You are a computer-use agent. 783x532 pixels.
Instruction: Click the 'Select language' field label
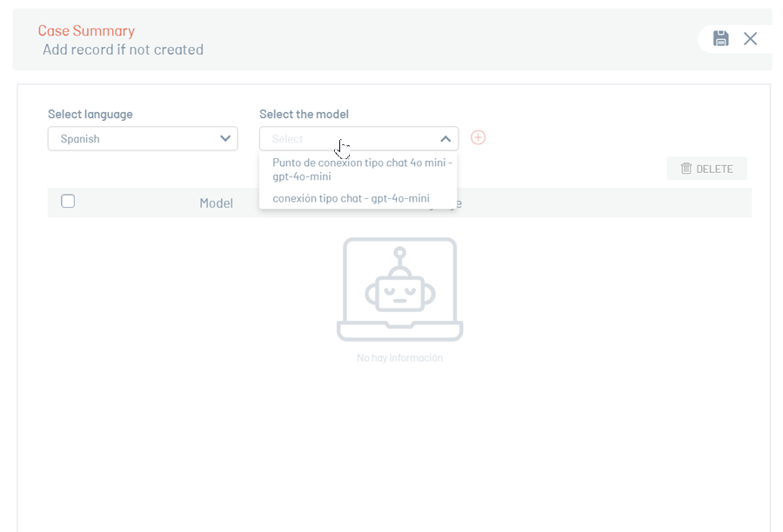[x=90, y=114]
